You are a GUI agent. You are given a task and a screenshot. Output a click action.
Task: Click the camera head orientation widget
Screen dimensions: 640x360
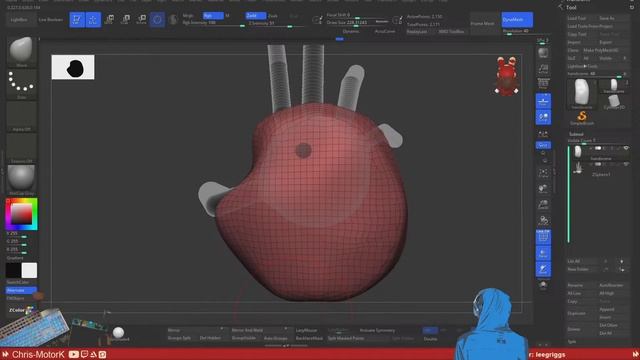507,76
